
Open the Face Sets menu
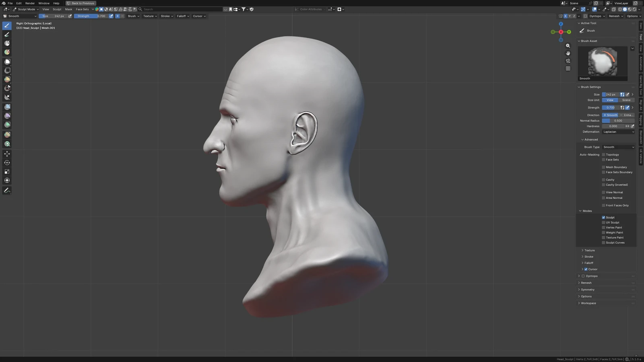pyautogui.click(x=82, y=9)
